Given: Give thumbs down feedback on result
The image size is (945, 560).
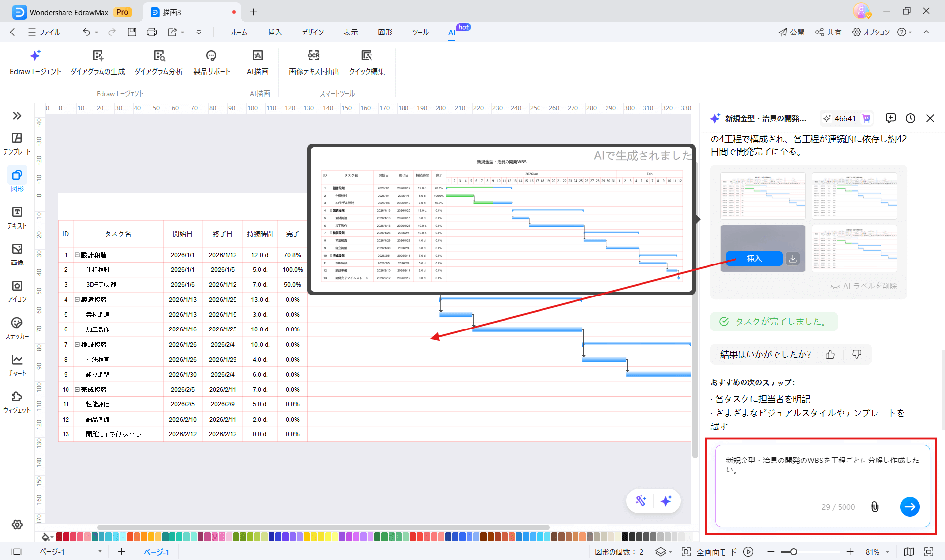Looking at the screenshot, I should (x=856, y=354).
